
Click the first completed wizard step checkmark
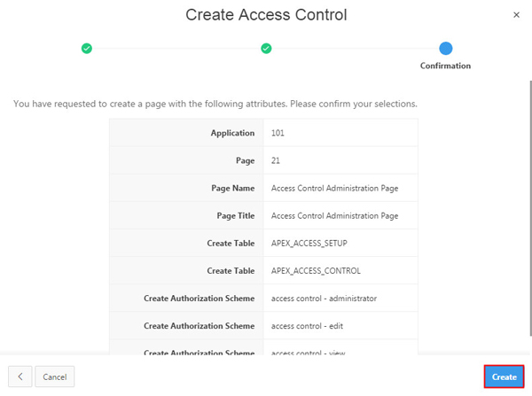[86, 48]
